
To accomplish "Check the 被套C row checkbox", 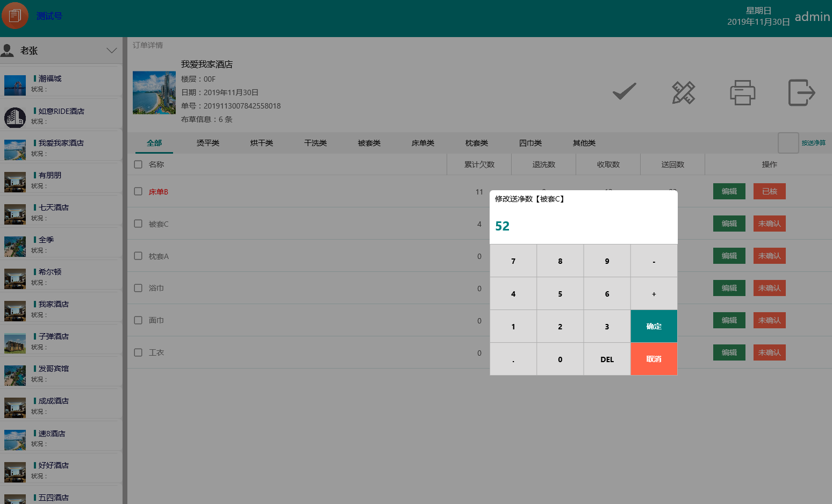I will coord(138,224).
